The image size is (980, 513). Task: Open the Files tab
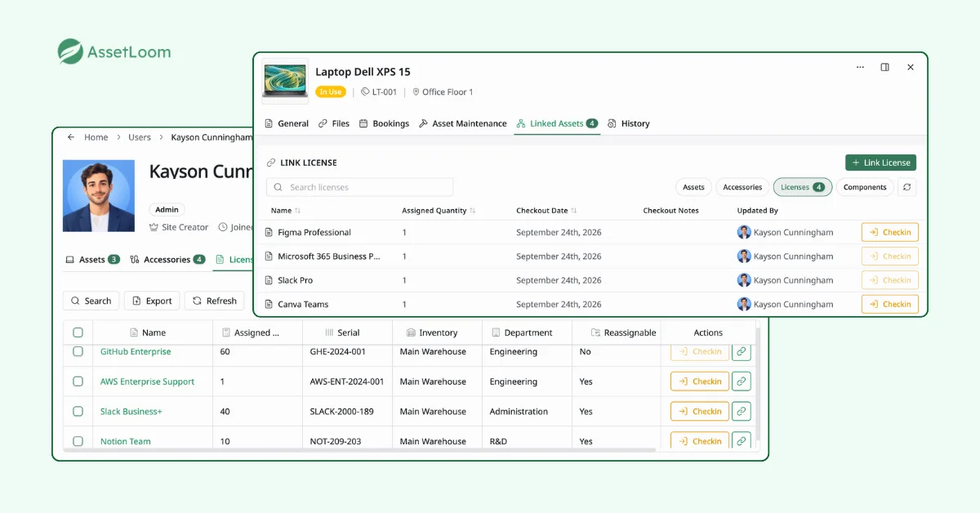[334, 123]
